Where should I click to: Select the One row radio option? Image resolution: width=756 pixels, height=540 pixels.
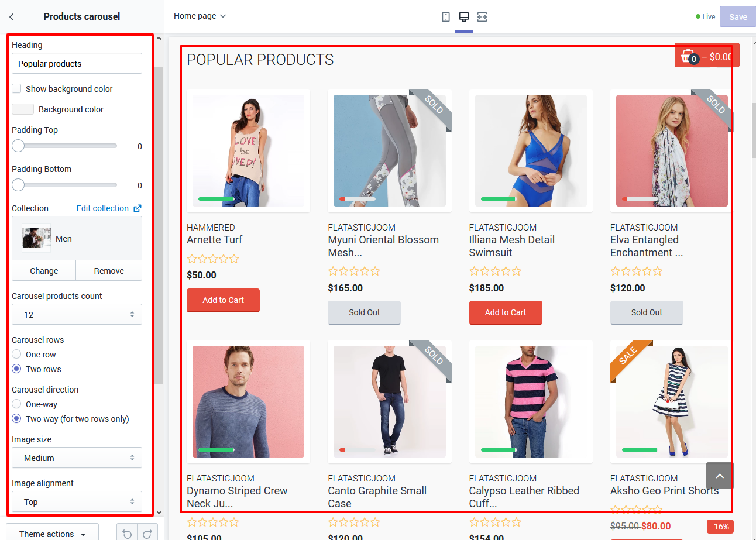coord(17,355)
